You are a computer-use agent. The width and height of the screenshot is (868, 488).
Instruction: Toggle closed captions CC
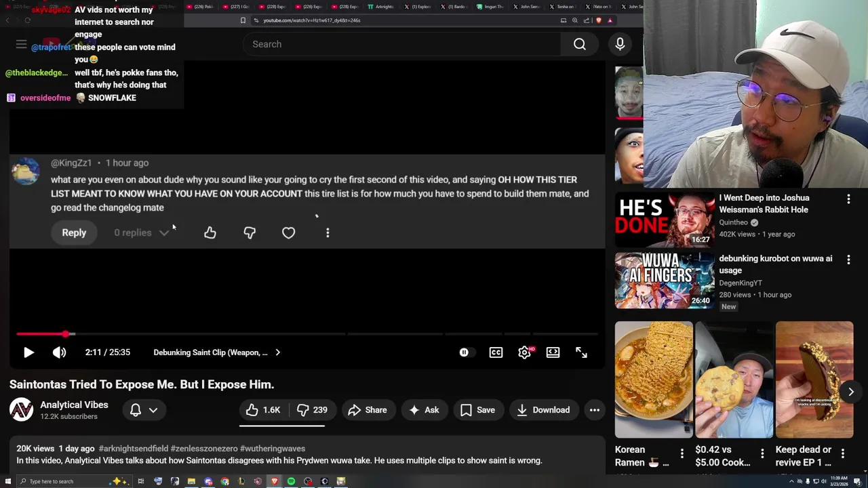[x=496, y=352]
